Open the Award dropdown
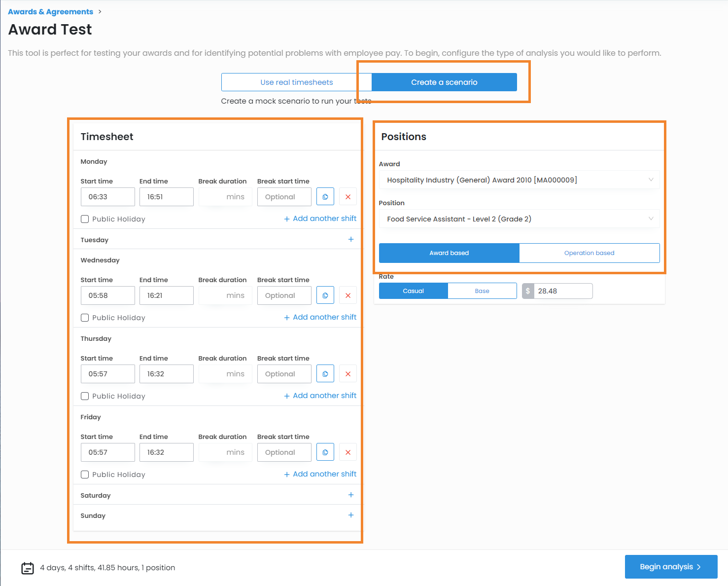The width and height of the screenshot is (728, 586). click(x=519, y=180)
